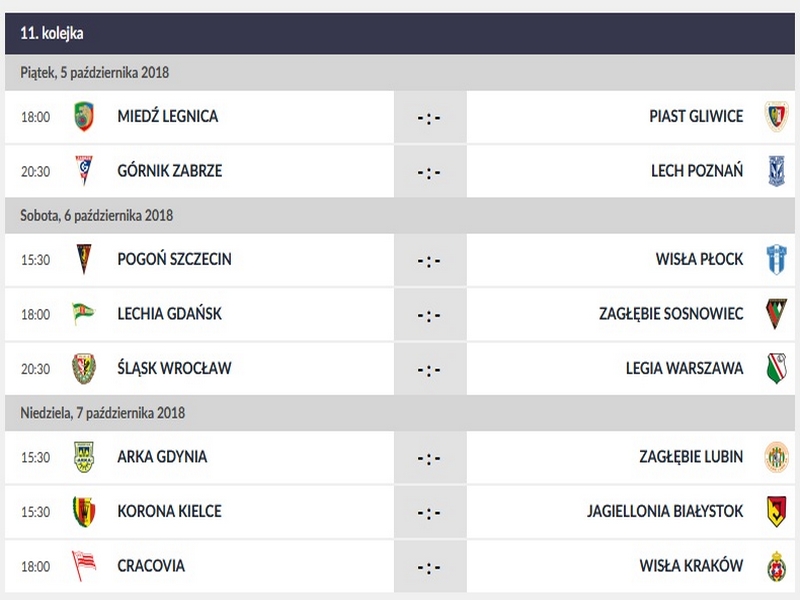The width and height of the screenshot is (800, 600).
Task: Click the Górnik Zabrze club crest
Action: pyautogui.click(x=83, y=171)
